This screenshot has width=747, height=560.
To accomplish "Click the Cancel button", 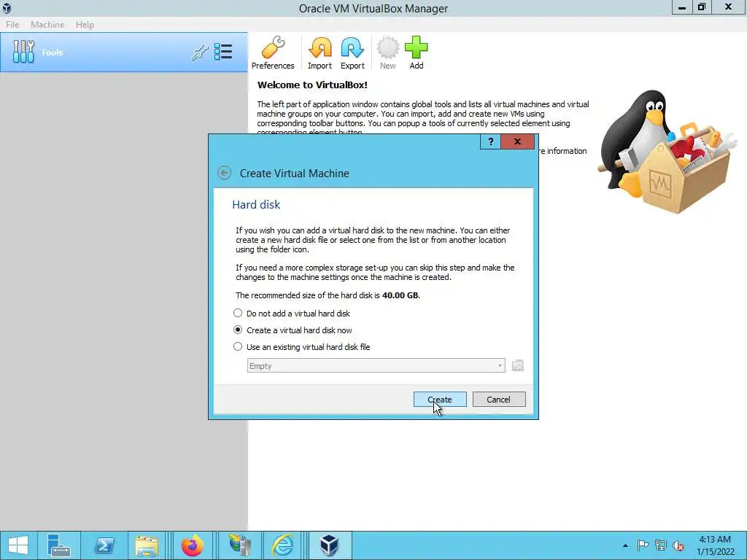I will coord(499,399).
